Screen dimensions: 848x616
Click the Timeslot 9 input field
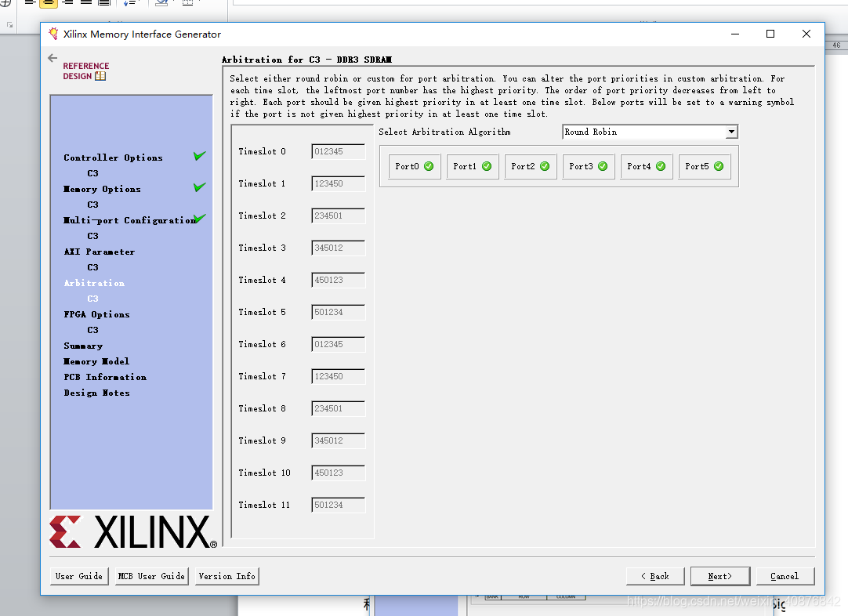[339, 440]
